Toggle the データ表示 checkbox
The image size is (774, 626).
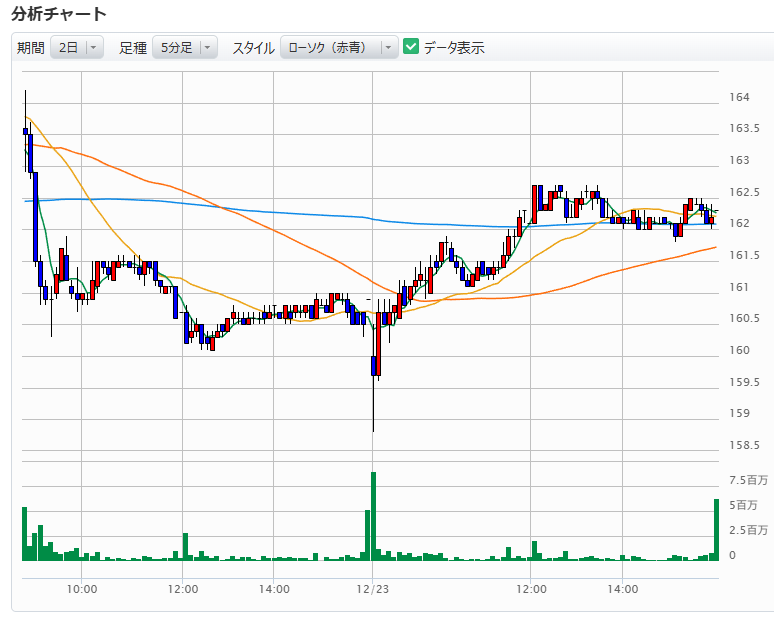pyautogui.click(x=411, y=47)
